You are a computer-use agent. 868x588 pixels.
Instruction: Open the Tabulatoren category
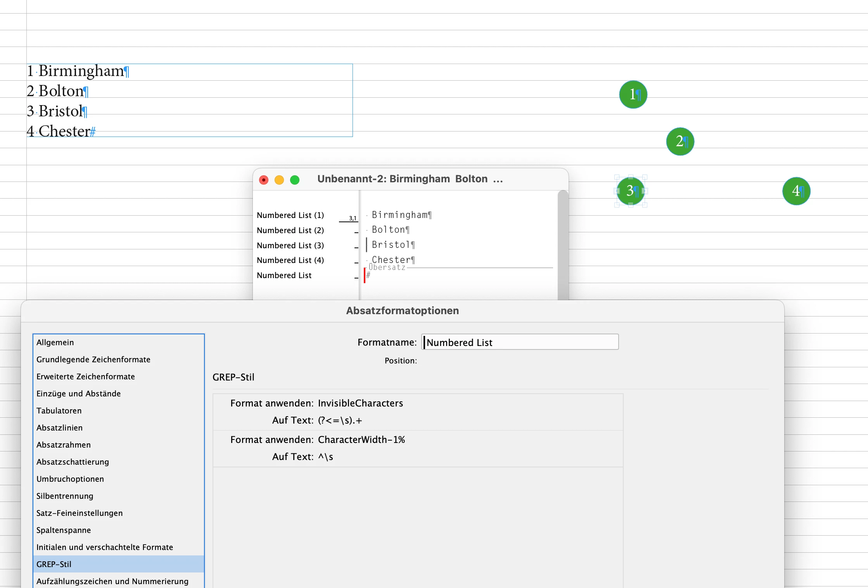point(59,410)
